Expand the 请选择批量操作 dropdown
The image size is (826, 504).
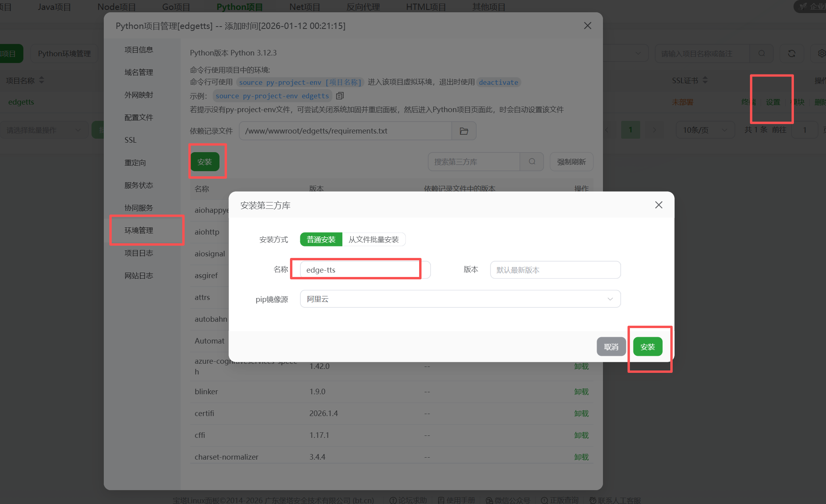pyautogui.click(x=44, y=130)
